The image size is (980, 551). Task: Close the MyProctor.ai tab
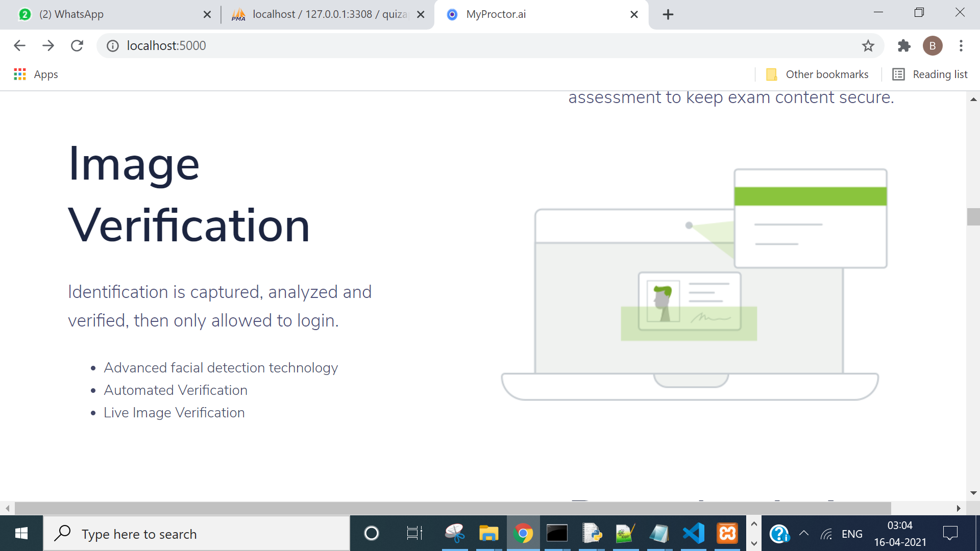click(x=634, y=15)
